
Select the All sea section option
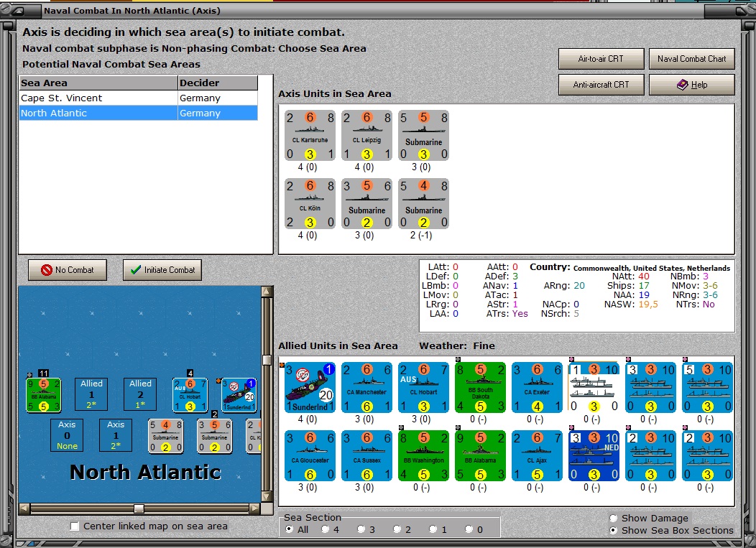[x=290, y=529]
